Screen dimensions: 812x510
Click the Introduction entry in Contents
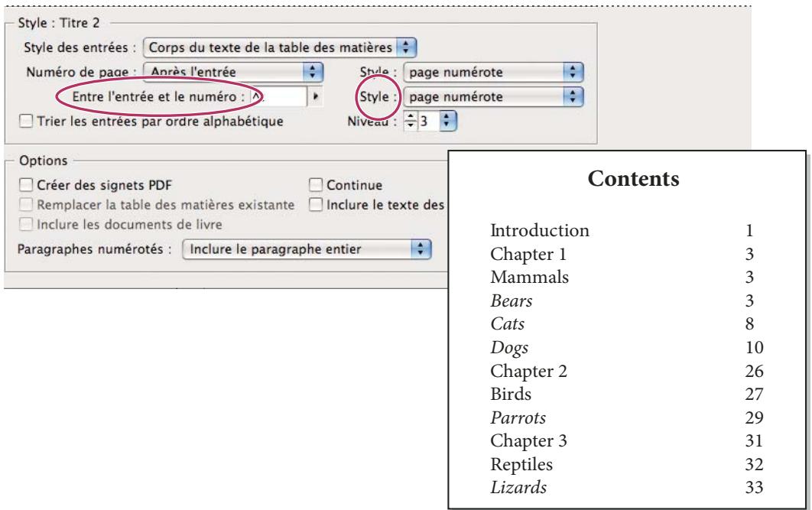(x=540, y=230)
